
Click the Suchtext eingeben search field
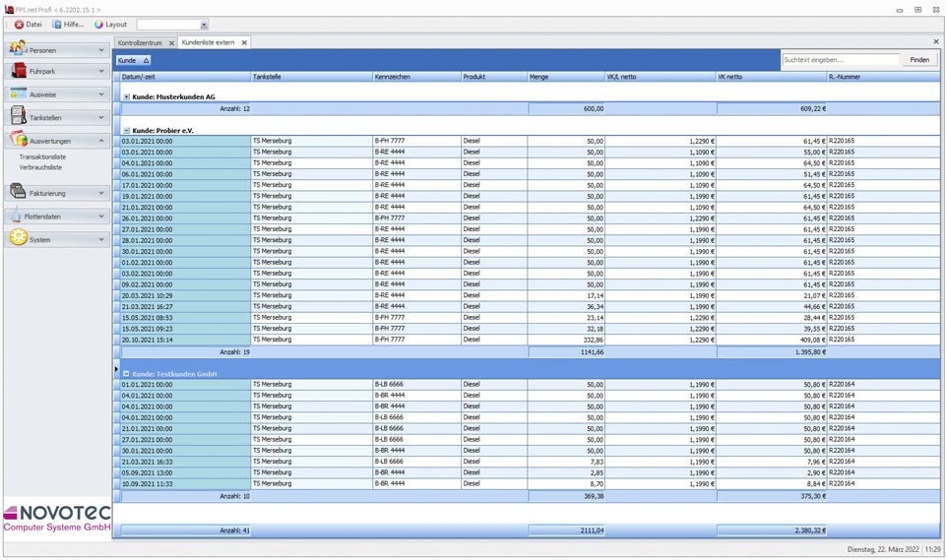pyautogui.click(x=840, y=60)
